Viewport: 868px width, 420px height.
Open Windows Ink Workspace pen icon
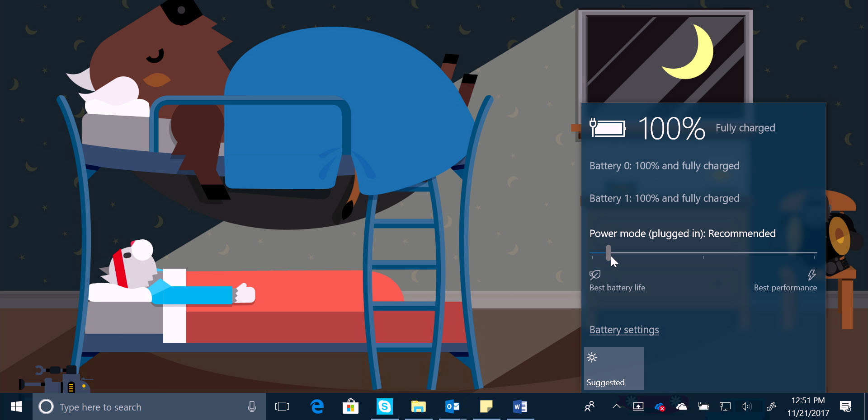[x=771, y=407]
